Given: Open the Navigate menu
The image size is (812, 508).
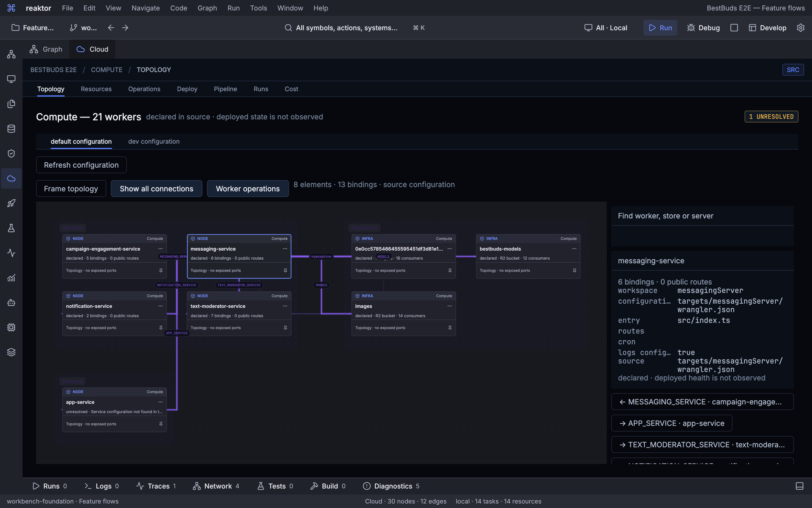Looking at the screenshot, I should pyautogui.click(x=145, y=8).
